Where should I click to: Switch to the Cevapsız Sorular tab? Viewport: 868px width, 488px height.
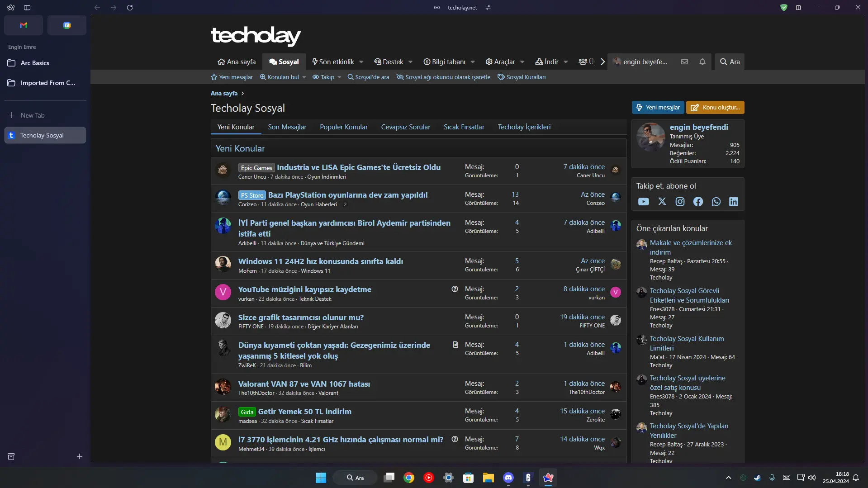tap(406, 127)
